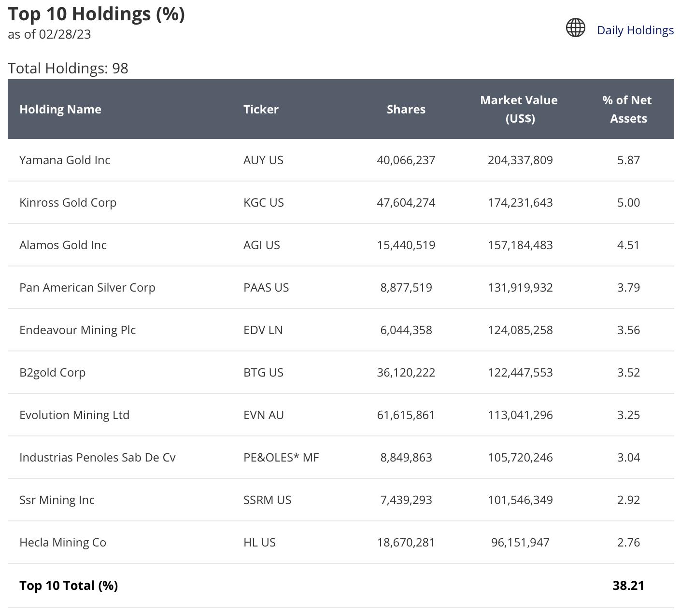Click the 3.52 net assets percentage
Image resolution: width=680 pixels, height=616 pixels.
628,372
